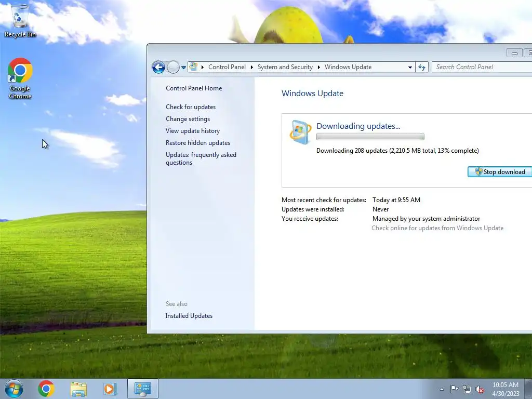Open Action Center flag icon
This screenshot has height=399, width=532.
(454, 389)
